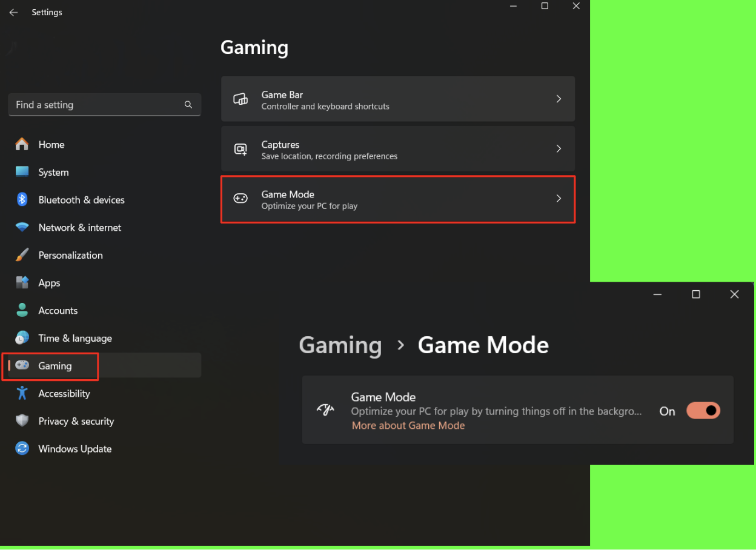Click the Network wifi icon

(22, 227)
